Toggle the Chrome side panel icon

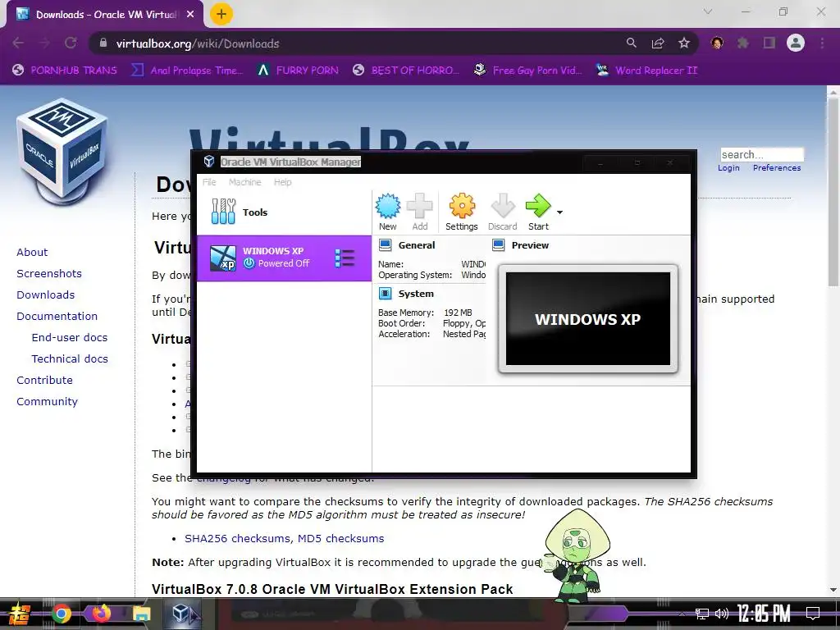[x=769, y=43]
